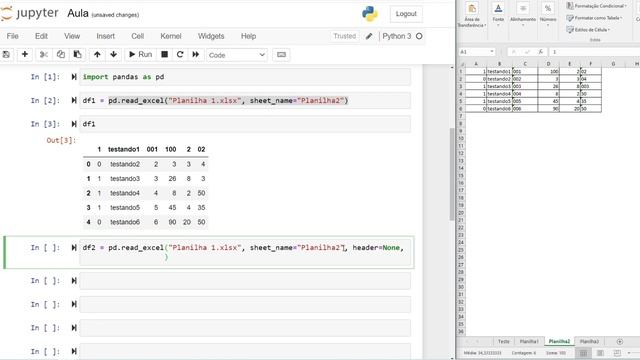Image resolution: width=640 pixels, height=360 pixels.
Task: Click the run-cell marker beside In [2]
Action: (x=74, y=100)
